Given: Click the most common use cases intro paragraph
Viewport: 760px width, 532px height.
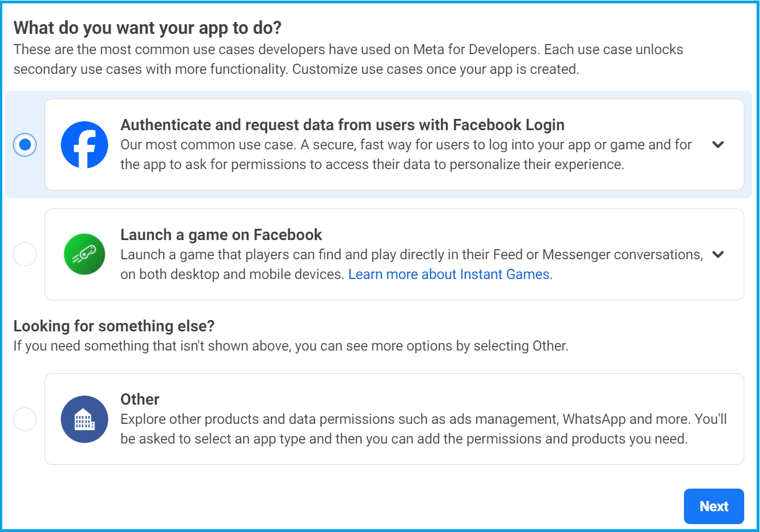Looking at the screenshot, I should (x=348, y=59).
